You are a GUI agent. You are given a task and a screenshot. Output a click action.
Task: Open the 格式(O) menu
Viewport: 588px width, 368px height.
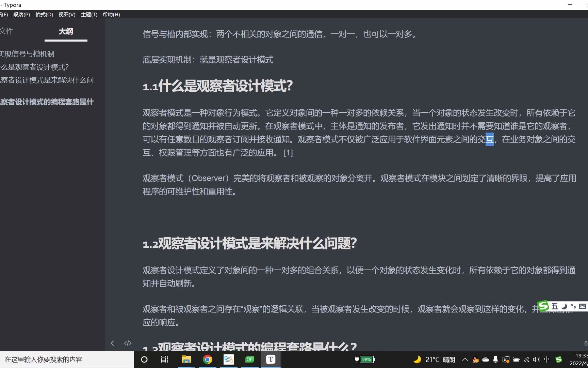coord(44,14)
